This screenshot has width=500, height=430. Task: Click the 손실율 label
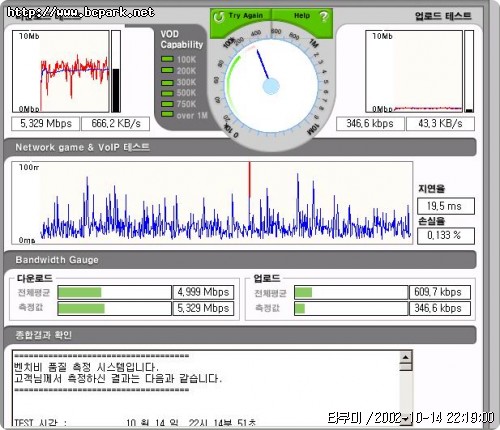click(x=432, y=221)
